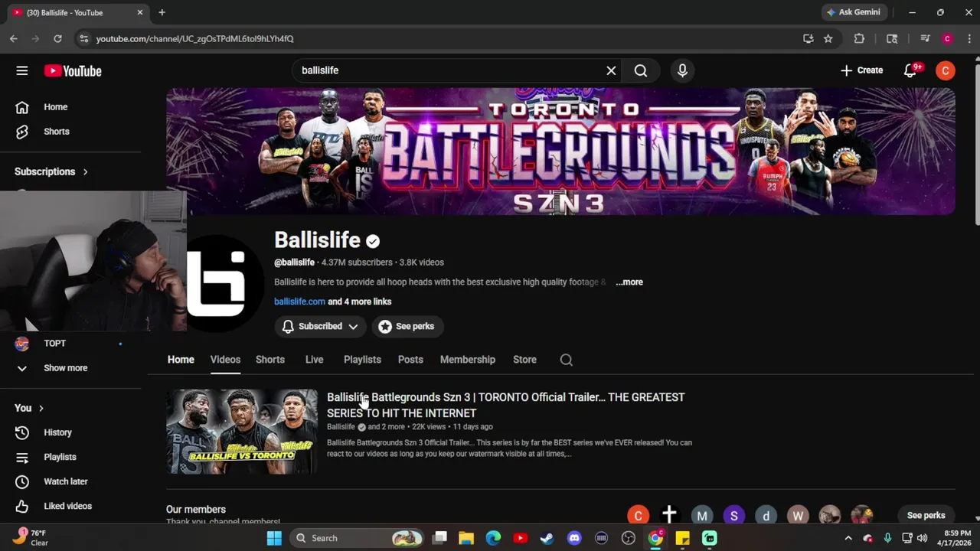
Task: Search within the channel via magnifier
Action: pos(567,360)
